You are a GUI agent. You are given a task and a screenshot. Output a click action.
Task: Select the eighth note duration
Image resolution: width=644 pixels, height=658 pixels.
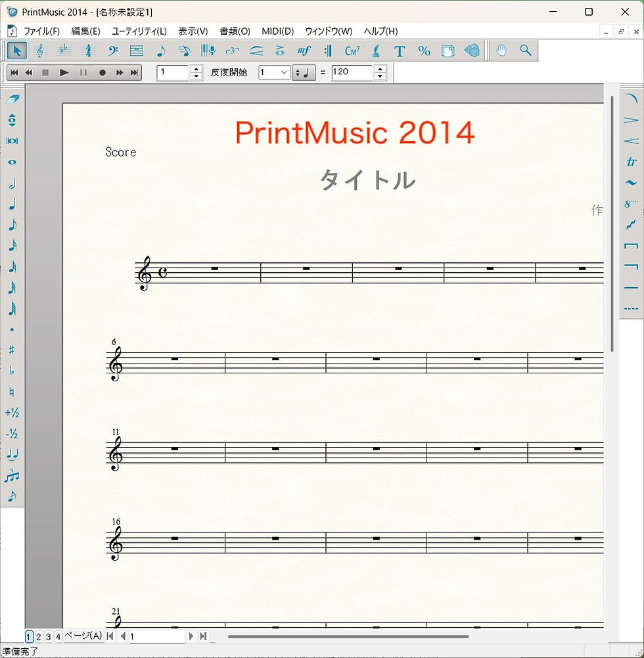pos(12,225)
